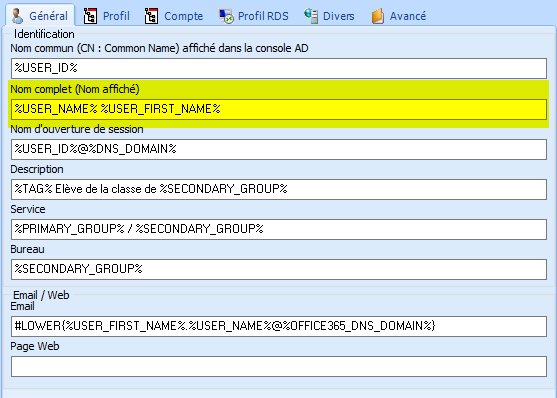
Task: Select the Description input field
Action: (279, 189)
